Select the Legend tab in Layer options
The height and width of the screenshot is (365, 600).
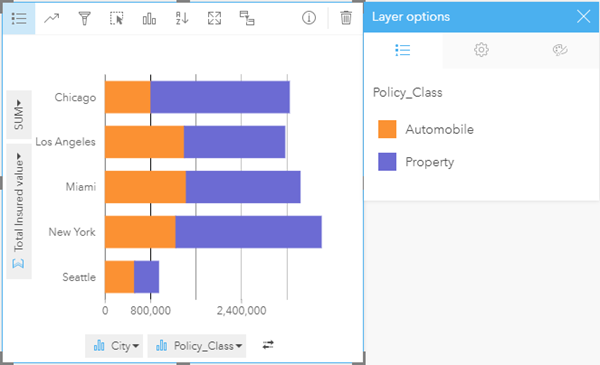point(403,50)
